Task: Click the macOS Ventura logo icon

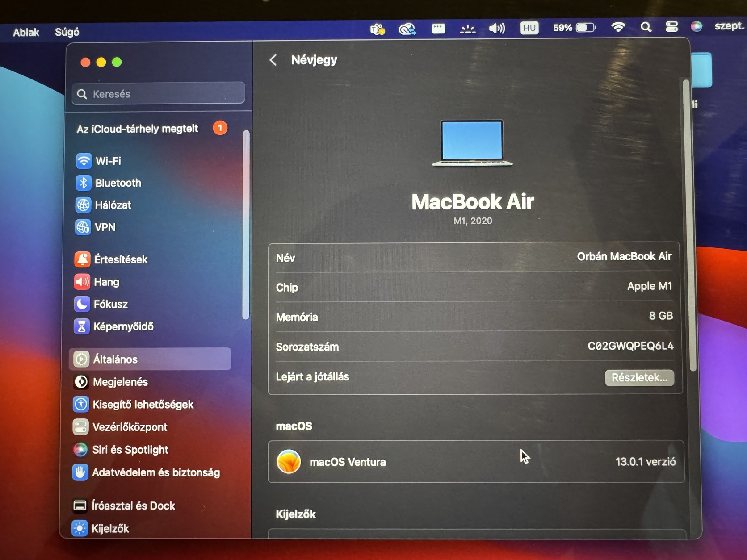Action: [289, 461]
